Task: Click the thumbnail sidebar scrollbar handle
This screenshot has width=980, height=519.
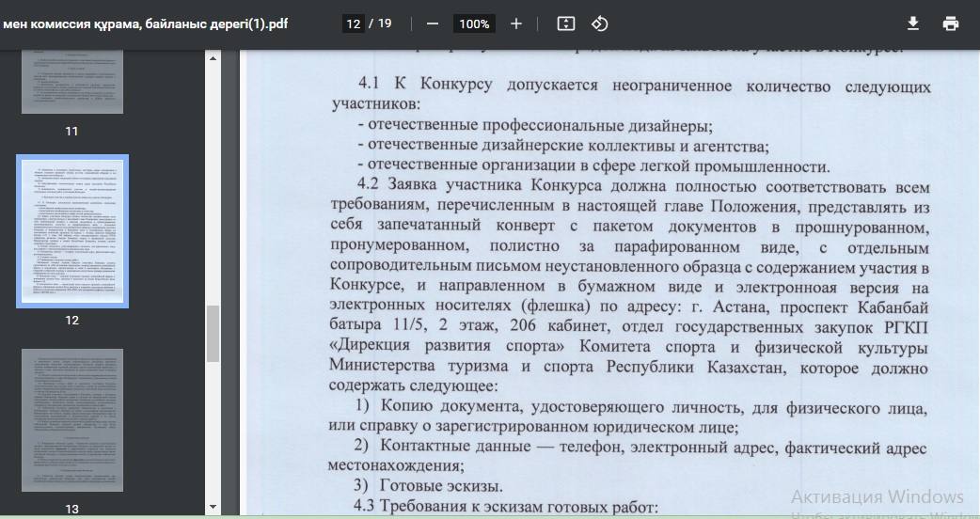Action: click(x=213, y=334)
